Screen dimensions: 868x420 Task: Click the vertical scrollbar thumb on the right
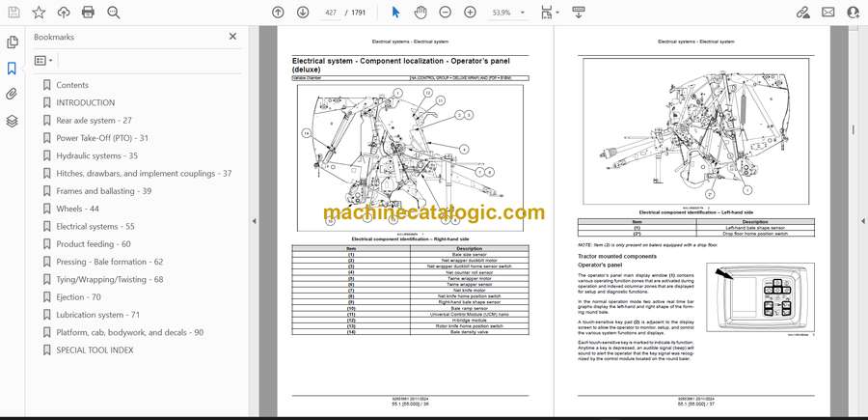(853, 129)
